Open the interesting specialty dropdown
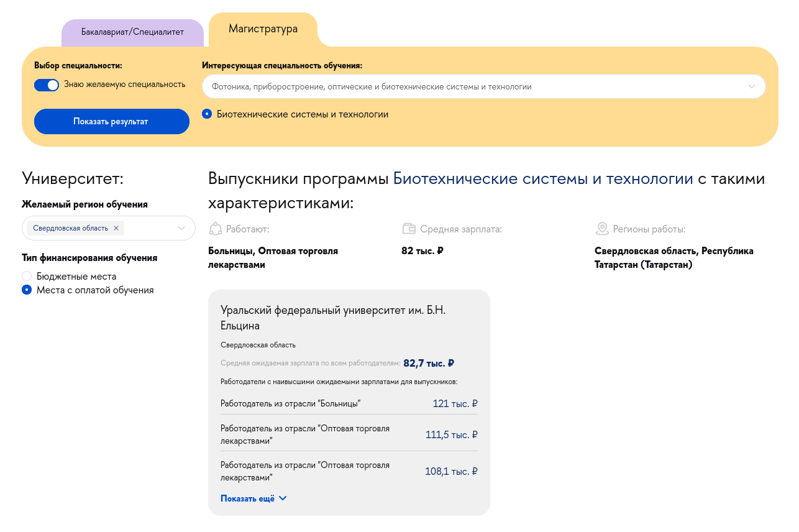 pos(751,86)
